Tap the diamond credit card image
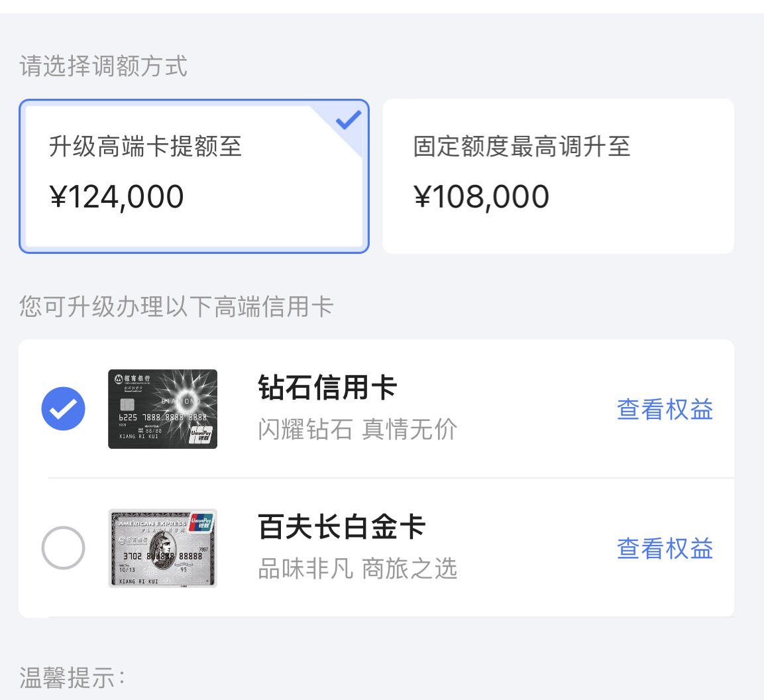The image size is (764, 700). 163,409
